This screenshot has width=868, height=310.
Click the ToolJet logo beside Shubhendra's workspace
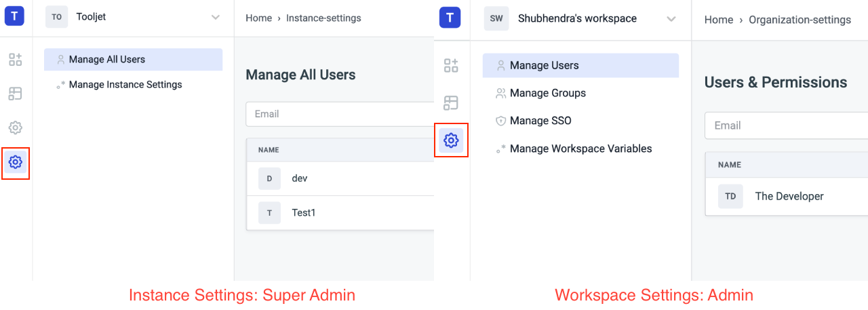tap(450, 18)
